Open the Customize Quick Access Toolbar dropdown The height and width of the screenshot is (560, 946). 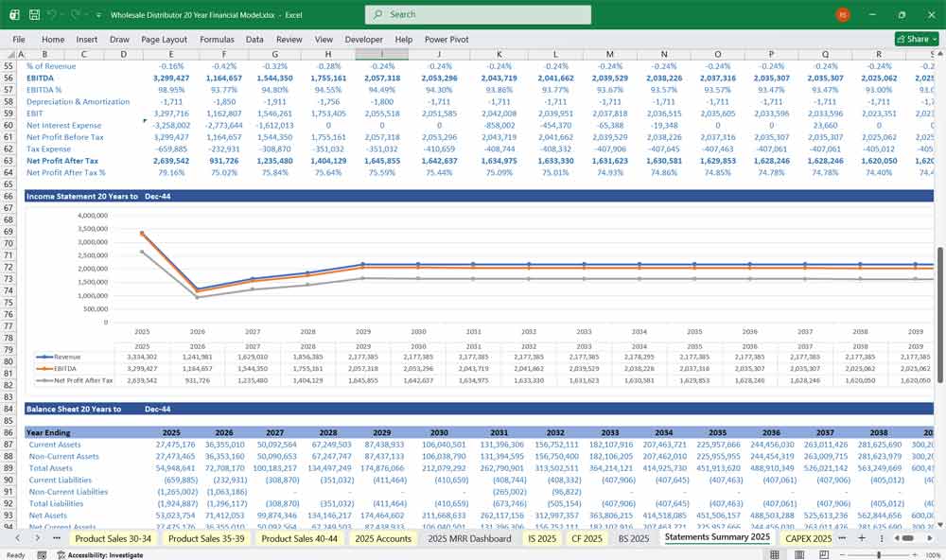(98, 15)
